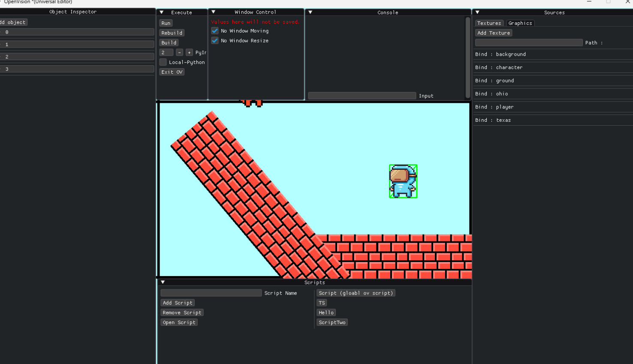Image resolution: width=633 pixels, height=364 pixels.
Task: Uncheck the No Window Moving option
Action: 214,31
